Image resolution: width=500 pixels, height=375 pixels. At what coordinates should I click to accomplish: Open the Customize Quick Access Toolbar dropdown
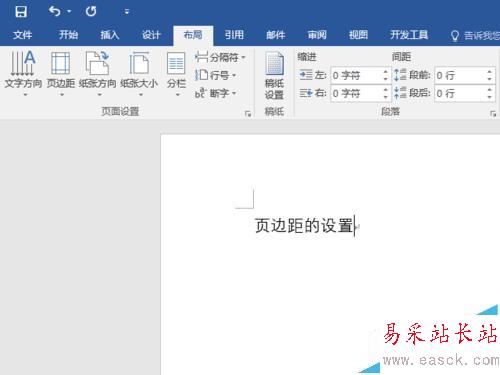pyautogui.click(x=127, y=12)
